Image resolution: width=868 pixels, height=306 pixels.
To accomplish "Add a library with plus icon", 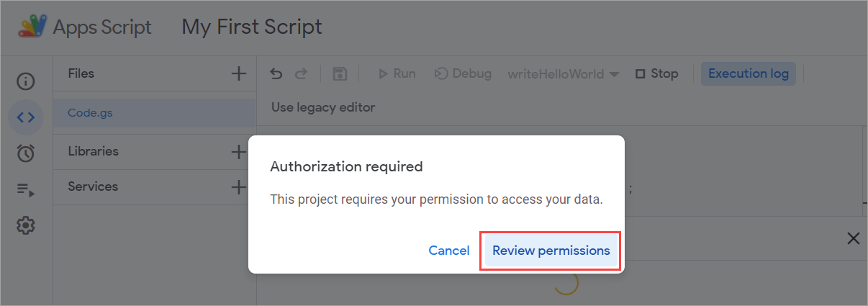I will 238,151.
